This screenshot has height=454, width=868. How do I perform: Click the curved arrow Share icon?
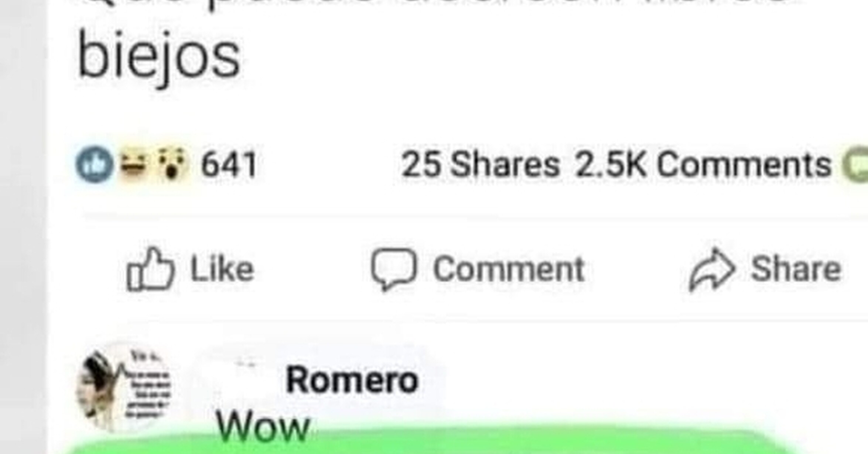(712, 269)
